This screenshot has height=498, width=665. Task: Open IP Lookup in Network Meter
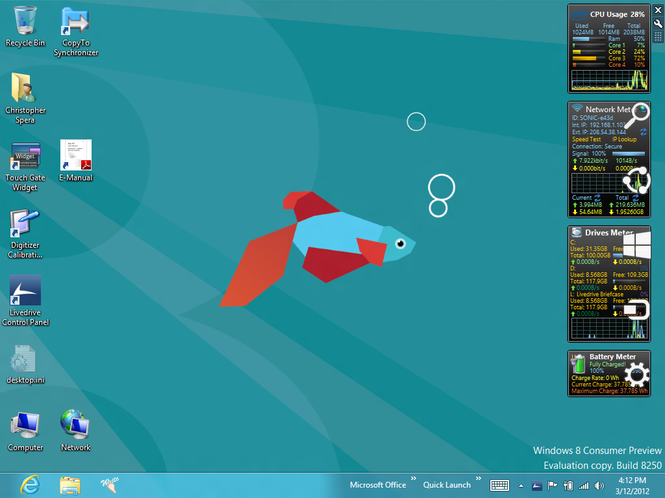(x=624, y=139)
